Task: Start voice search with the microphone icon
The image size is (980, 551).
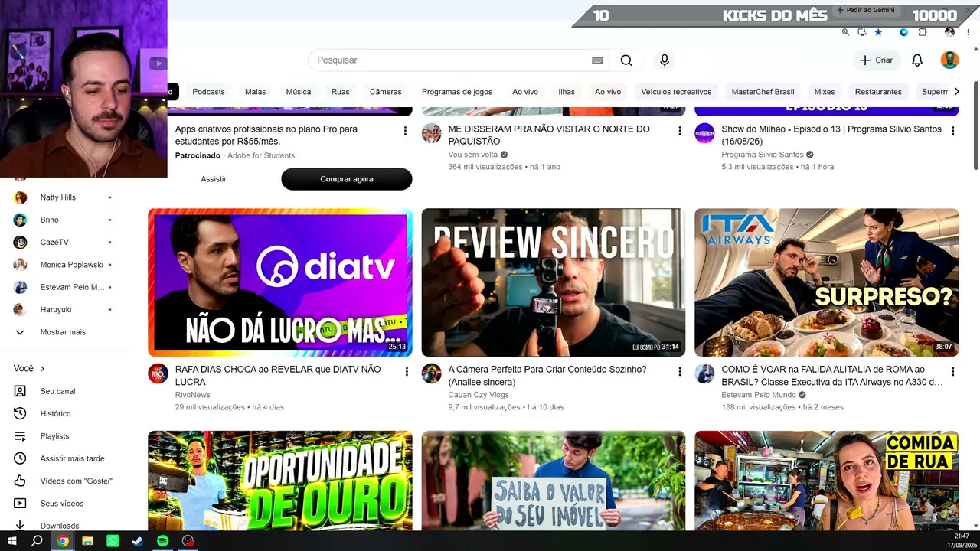Action: tap(665, 60)
